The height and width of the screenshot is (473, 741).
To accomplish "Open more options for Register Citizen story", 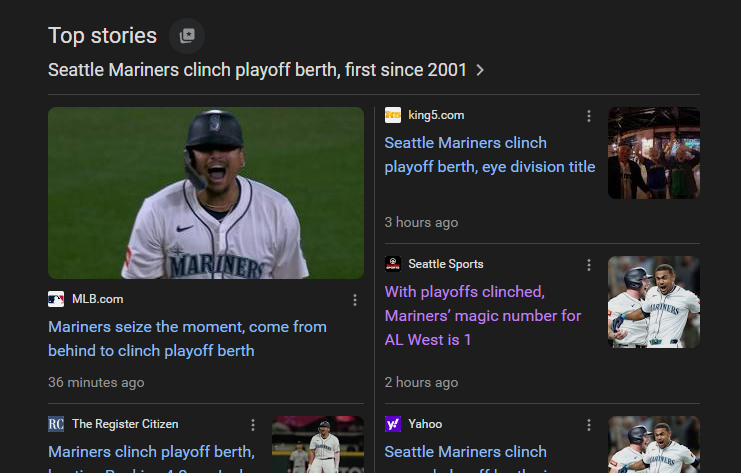I will click(x=253, y=425).
